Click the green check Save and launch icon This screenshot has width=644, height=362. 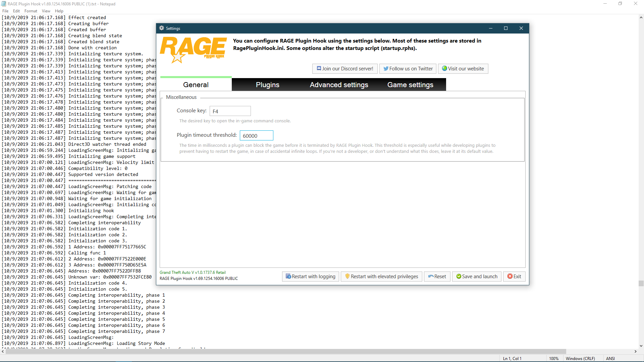(x=459, y=277)
